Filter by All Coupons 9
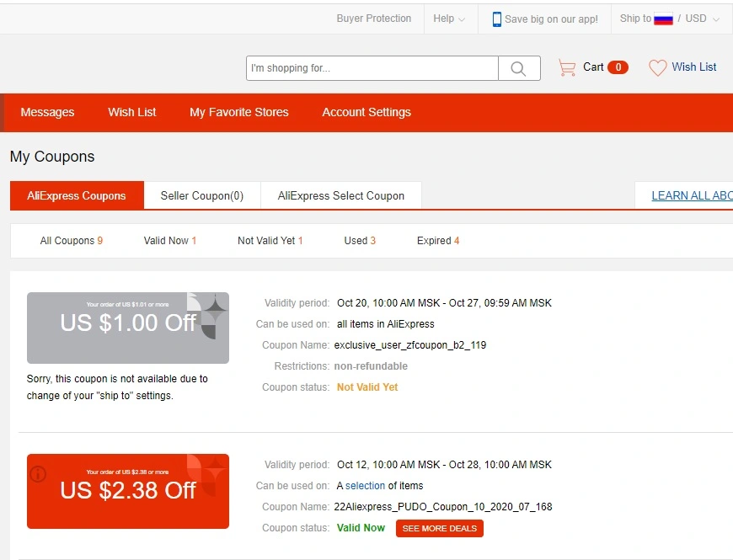733x560 pixels. click(x=71, y=241)
